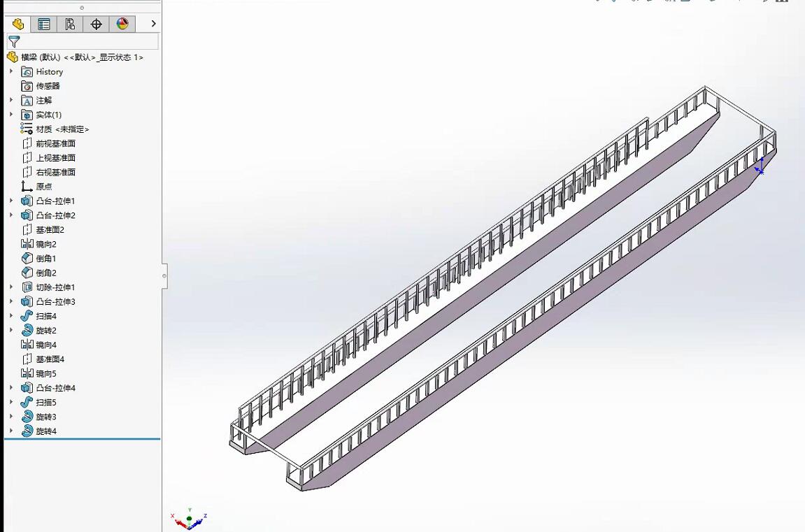Select the 原点 origin icon
This screenshot has height=532, width=805.
click(27, 187)
